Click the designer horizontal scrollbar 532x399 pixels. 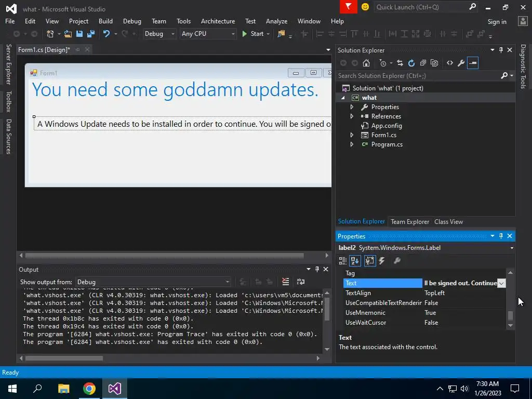[x=164, y=255]
